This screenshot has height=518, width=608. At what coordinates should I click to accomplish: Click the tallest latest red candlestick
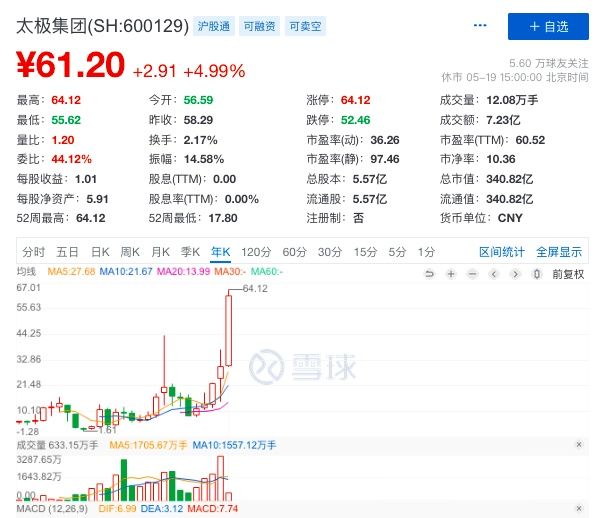[228, 330]
